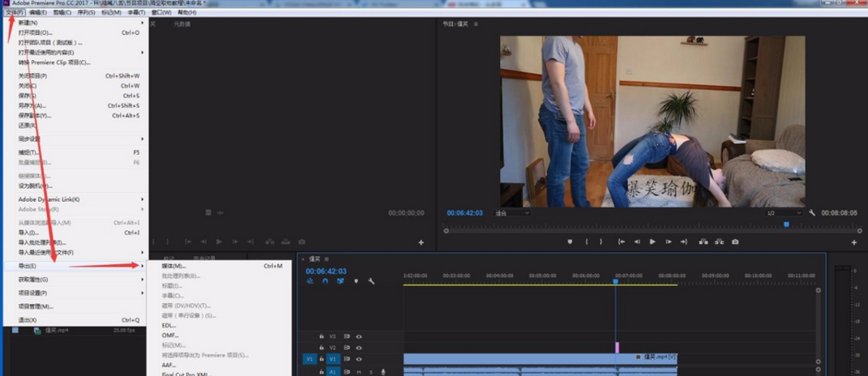868x376 pixels.
Task: Open the Program monitor wrench settings
Action: [x=812, y=213]
